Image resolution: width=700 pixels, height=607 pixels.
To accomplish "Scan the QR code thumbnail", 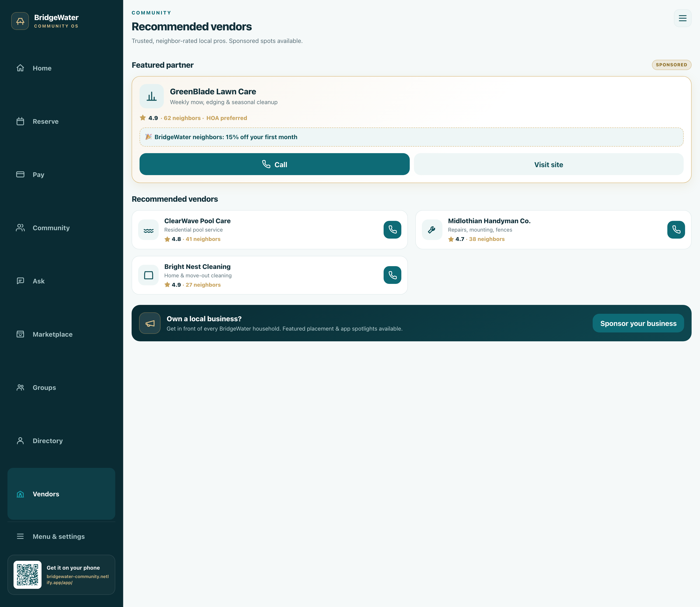I will coord(28,575).
